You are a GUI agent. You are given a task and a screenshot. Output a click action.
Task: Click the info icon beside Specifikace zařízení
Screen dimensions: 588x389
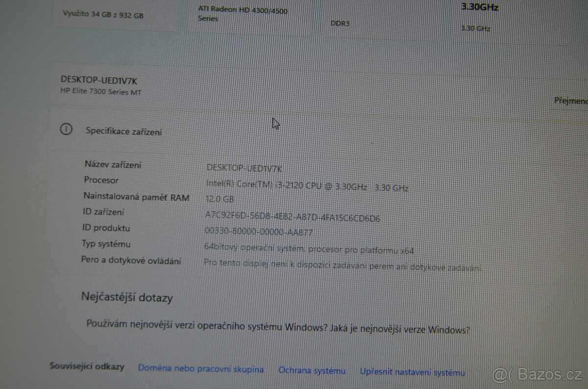coord(66,129)
